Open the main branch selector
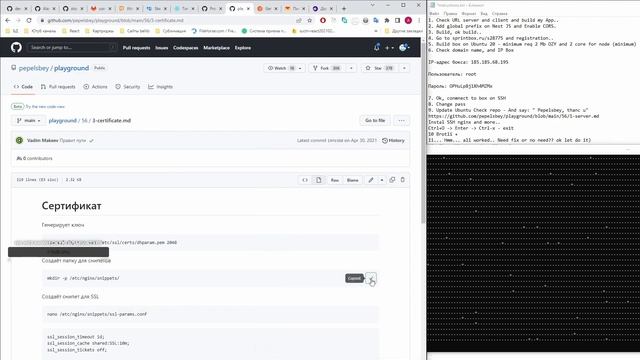Screen dimensions: 640x360 click(x=29, y=120)
